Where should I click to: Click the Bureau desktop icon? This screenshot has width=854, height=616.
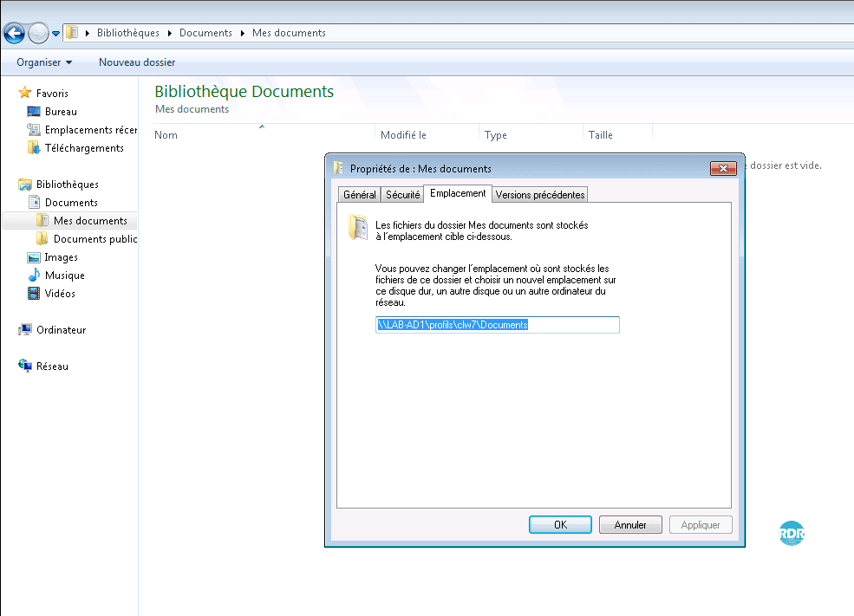coord(34,111)
